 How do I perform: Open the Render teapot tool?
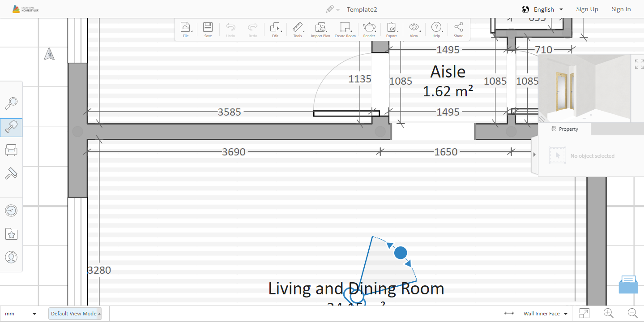coord(369,30)
